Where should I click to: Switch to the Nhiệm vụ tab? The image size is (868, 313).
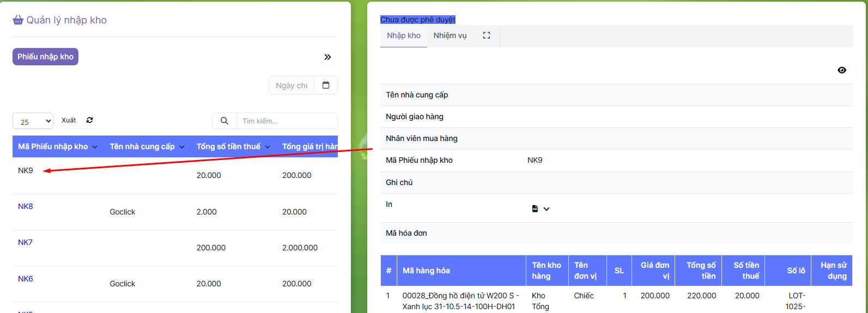pos(450,35)
